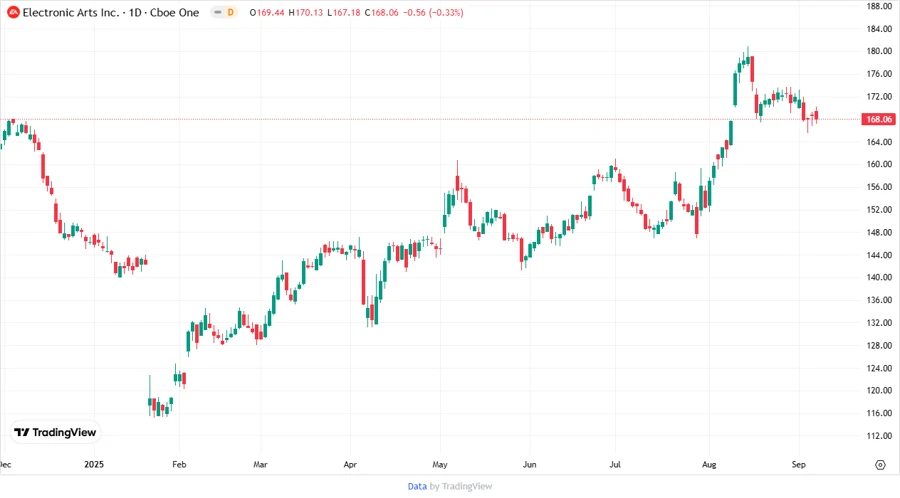
Task: Open the Electronic Arts Inc. symbol title
Action: [x=111, y=12]
